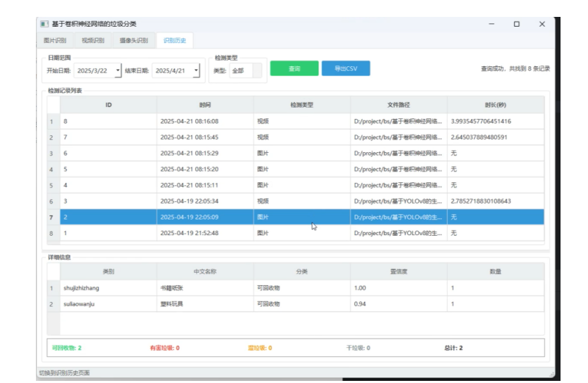
Task: Click duration value 2.645037889480591
Action: point(479,137)
